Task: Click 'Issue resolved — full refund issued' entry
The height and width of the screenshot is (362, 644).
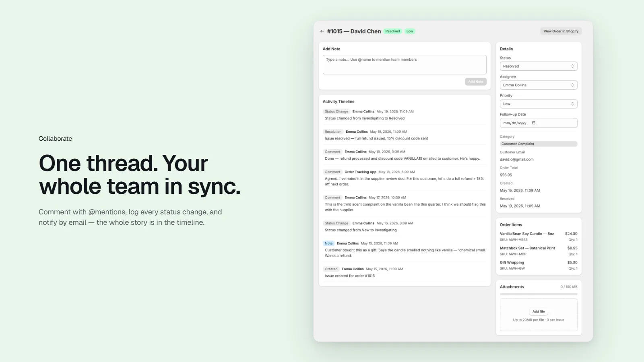Action: point(376,139)
